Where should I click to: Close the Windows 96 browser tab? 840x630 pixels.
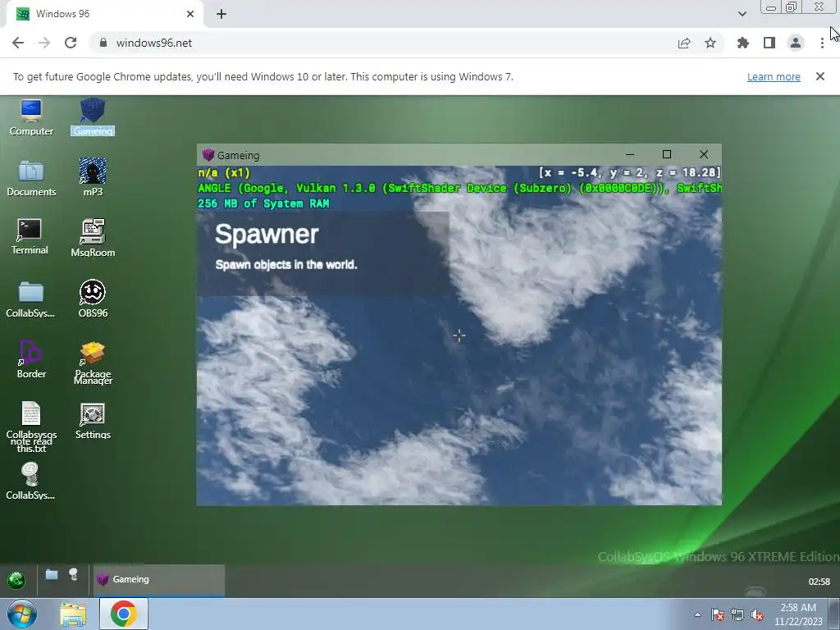(x=190, y=14)
